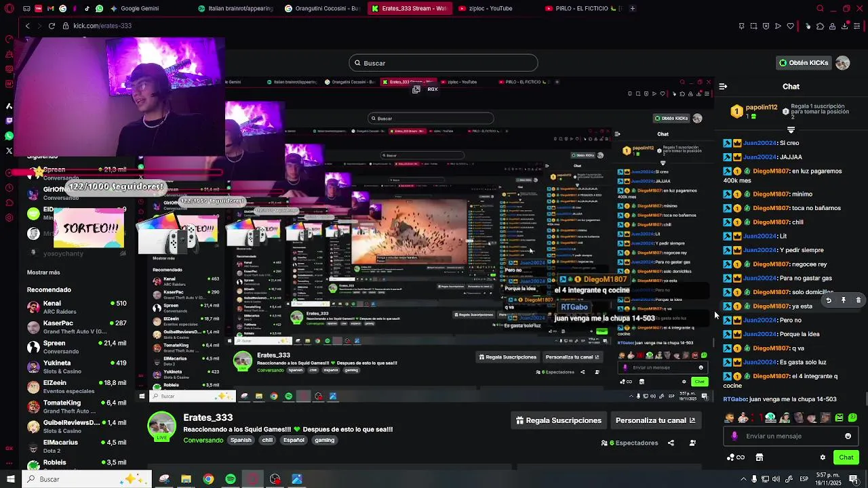
Task: Reload the kick.com page
Action: coord(52,26)
